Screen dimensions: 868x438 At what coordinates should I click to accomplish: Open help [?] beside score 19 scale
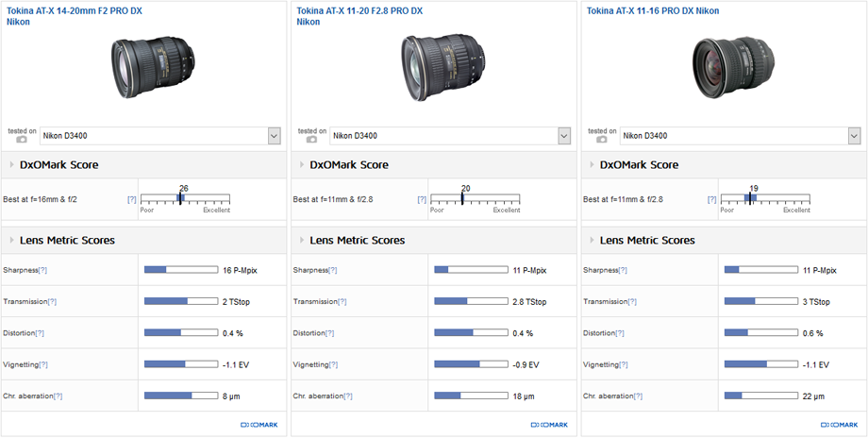[712, 199]
